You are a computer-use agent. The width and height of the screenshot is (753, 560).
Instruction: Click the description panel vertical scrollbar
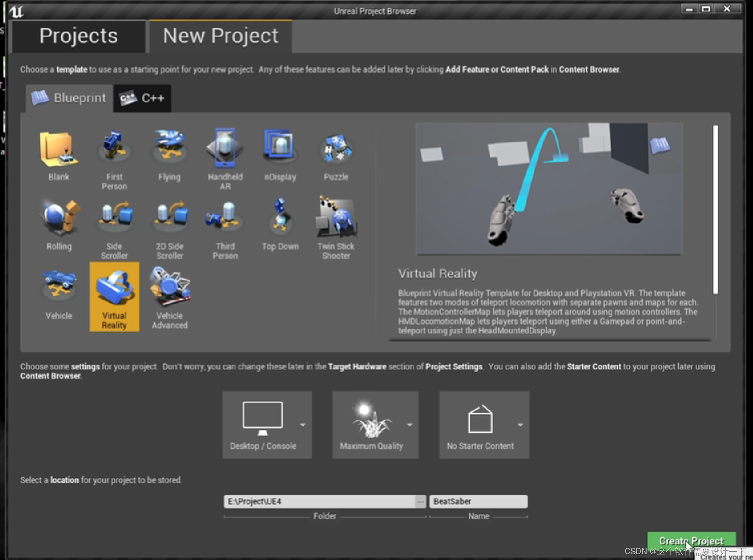(x=716, y=209)
